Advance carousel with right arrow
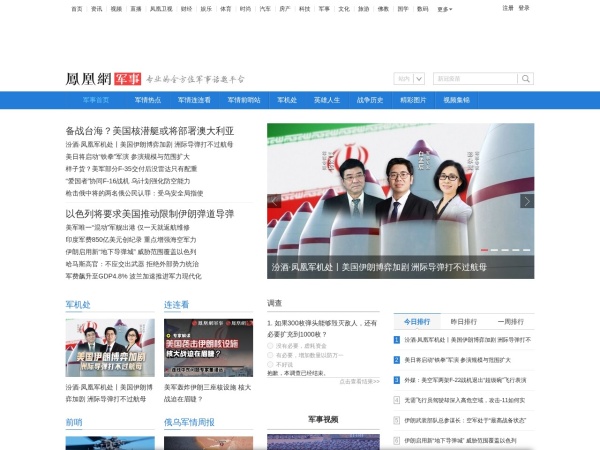Image resolution: width=600 pixels, height=450 pixels. coord(526,201)
